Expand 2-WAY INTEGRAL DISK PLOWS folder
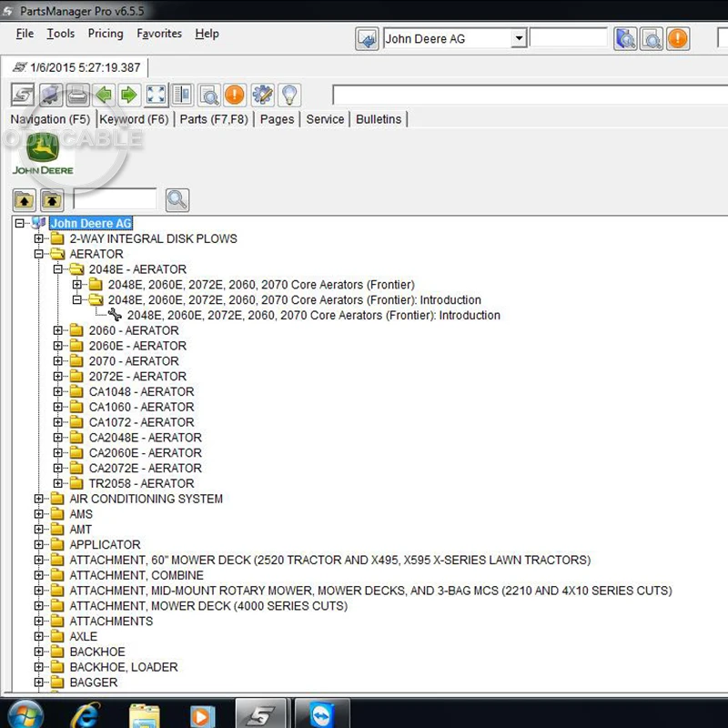This screenshot has height=728, width=728. pos(38,238)
